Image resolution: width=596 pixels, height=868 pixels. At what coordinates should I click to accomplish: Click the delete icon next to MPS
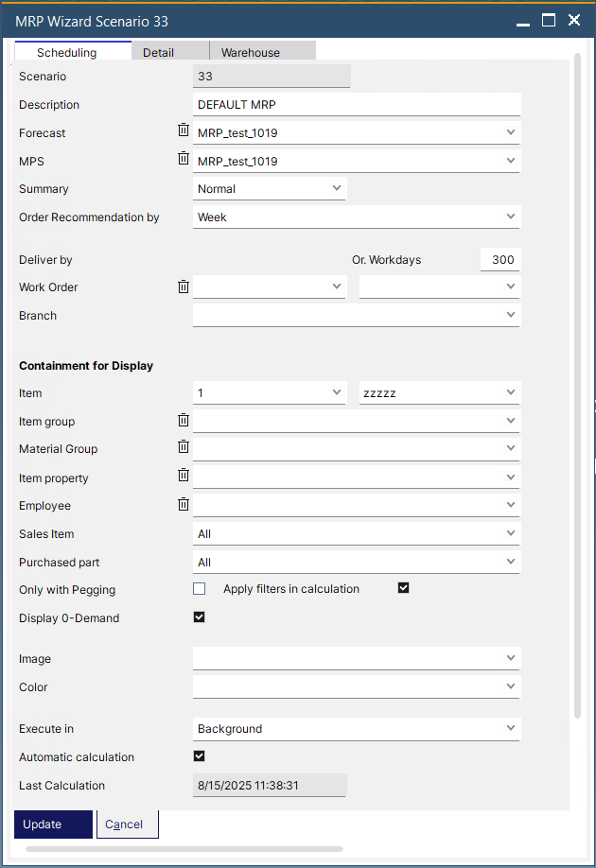[184, 158]
